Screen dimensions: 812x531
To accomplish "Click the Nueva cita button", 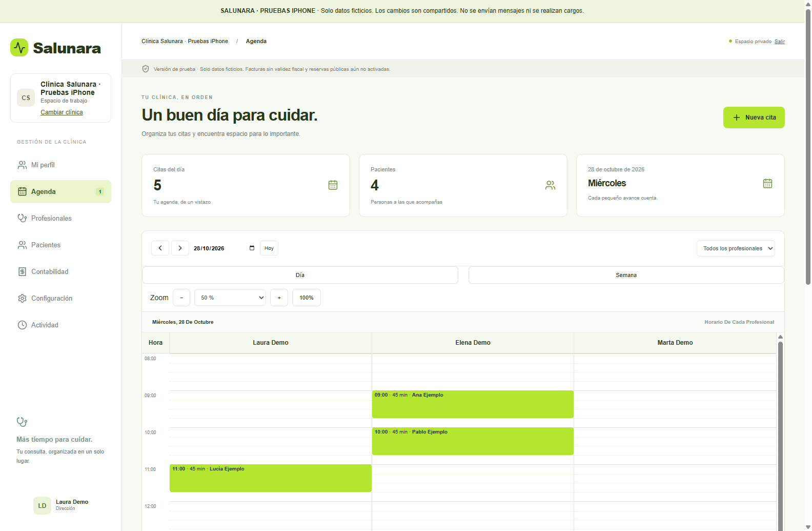I will pyautogui.click(x=754, y=117).
